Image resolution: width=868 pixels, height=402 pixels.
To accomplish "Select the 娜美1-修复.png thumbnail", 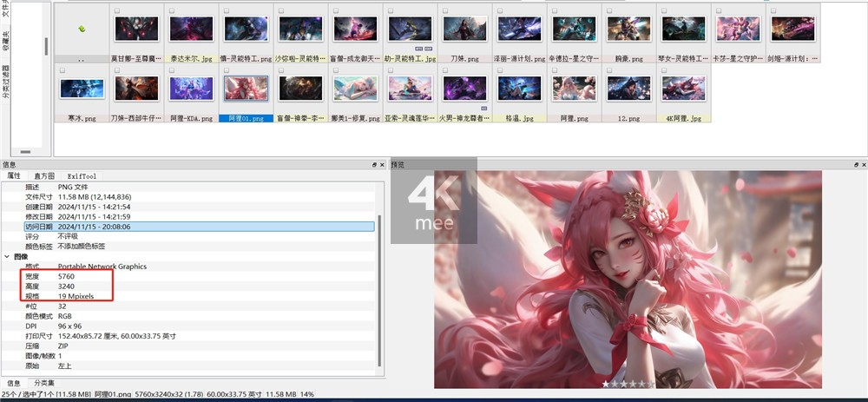I will tap(355, 88).
